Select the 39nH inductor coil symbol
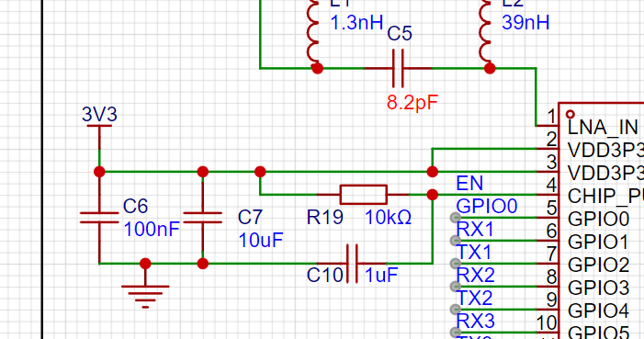Image resolution: width=644 pixels, height=339 pixels. pyautogui.click(x=485, y=31)
